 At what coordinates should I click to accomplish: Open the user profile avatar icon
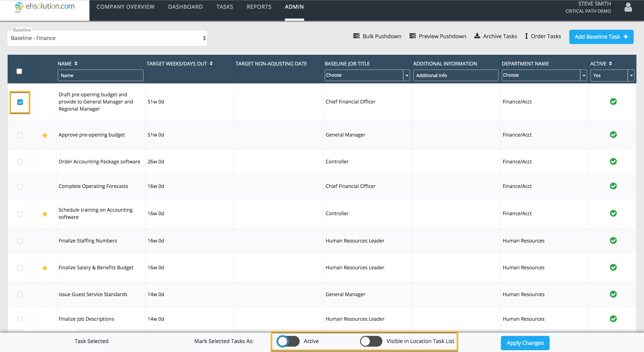coord(628,7)
